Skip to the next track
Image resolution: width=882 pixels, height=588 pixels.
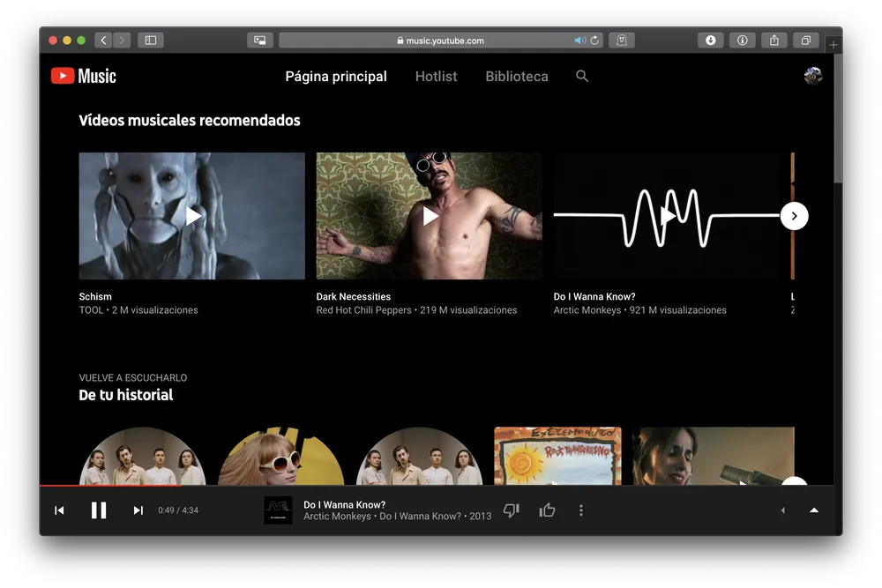point(138,510)
